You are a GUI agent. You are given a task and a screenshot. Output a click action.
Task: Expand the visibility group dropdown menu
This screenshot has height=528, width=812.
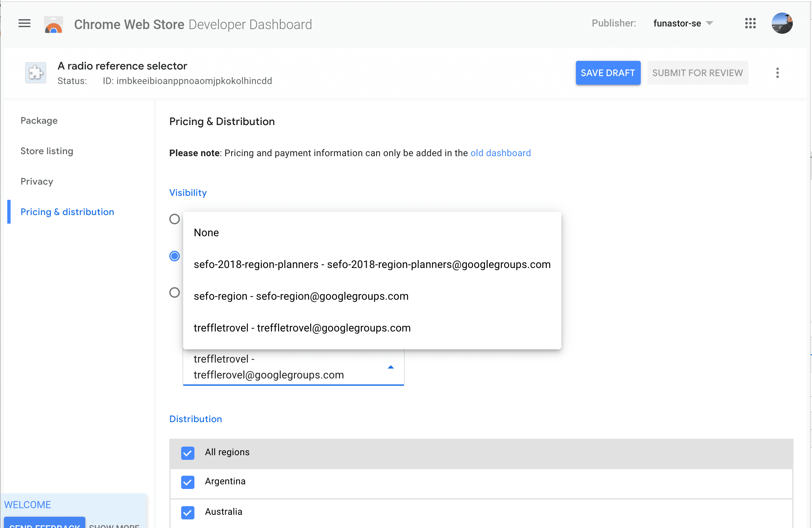point(390,367)
